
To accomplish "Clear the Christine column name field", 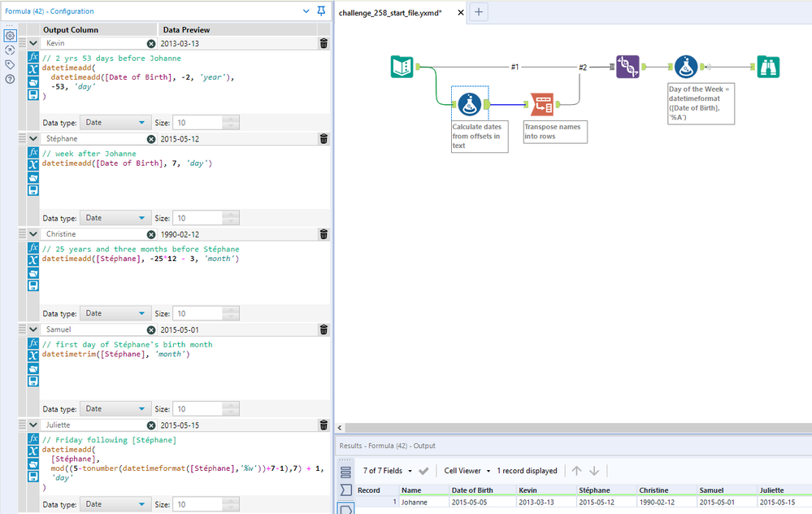I will (150, 234).
